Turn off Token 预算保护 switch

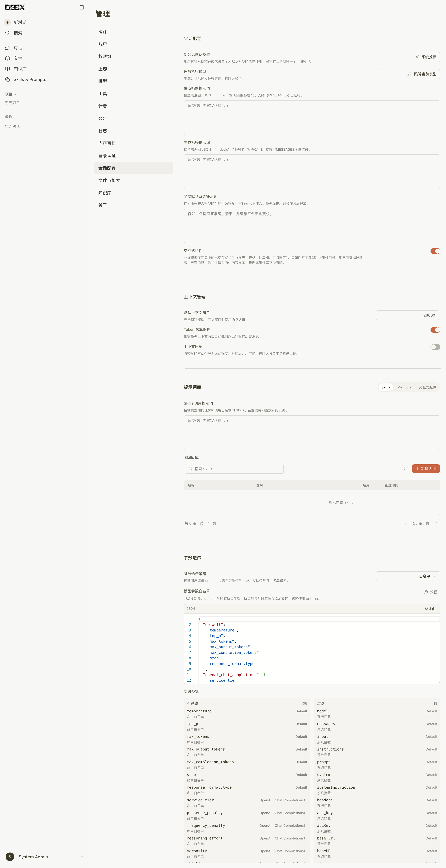tap(435, 330)
